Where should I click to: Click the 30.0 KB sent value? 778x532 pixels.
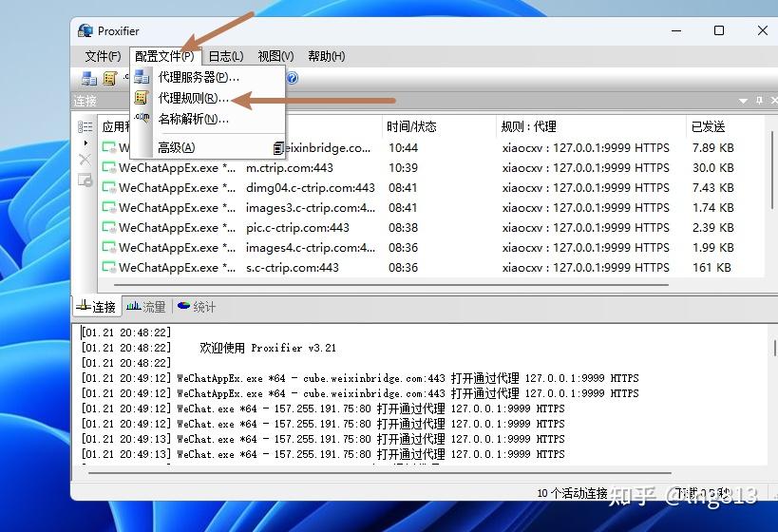coord(713,168)
